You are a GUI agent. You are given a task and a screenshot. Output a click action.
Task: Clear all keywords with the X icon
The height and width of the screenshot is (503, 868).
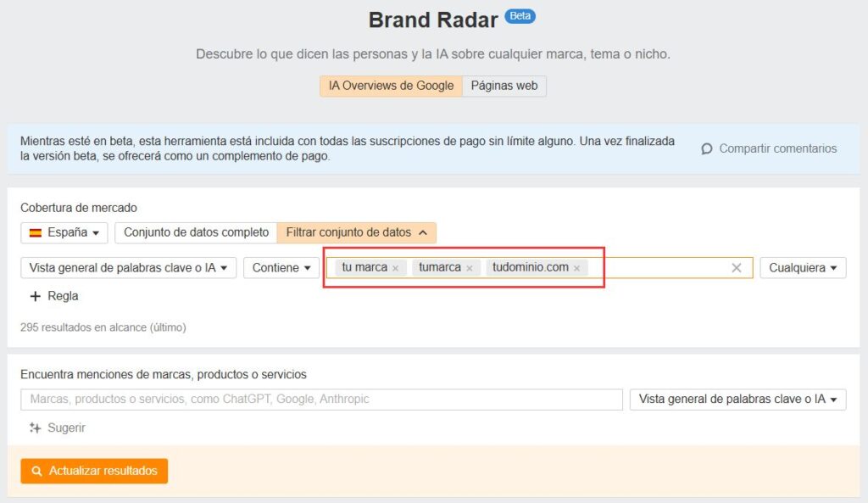point(737,268)
